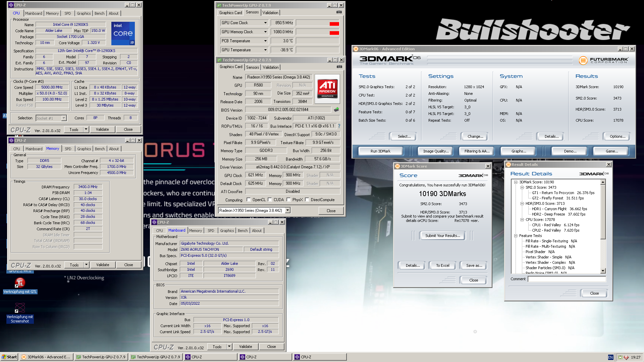This screenshot has height=362, width=644.
Task: Open the GPU Memory Clock sensor dropdown
Action: [x=265, y=32]
